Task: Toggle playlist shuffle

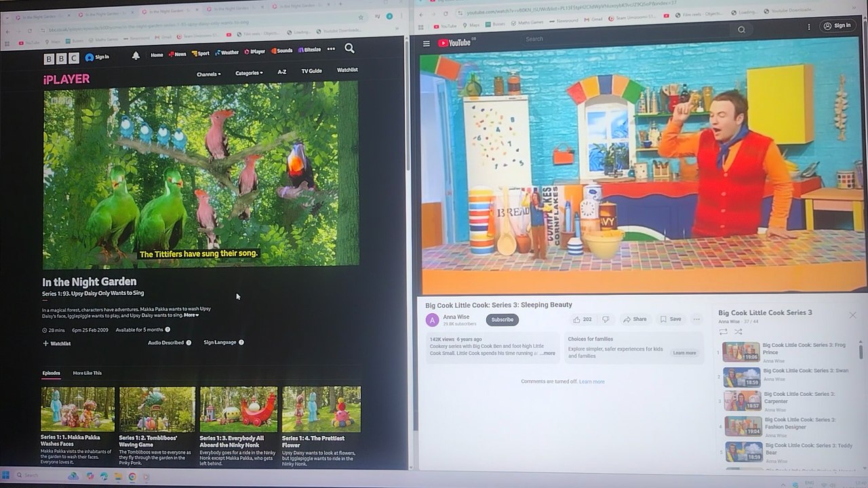Action: point(738,331)
